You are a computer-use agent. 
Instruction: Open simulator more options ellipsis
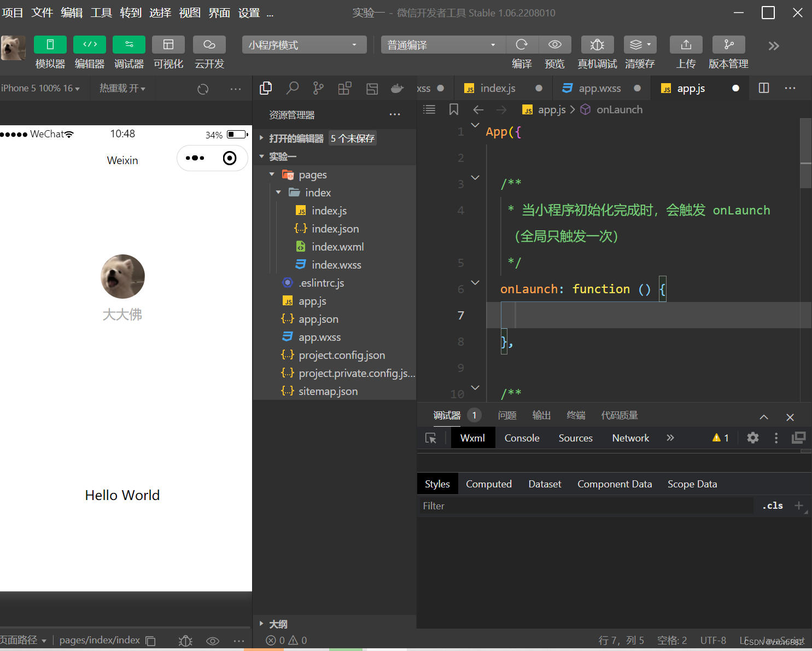[236, 89]
